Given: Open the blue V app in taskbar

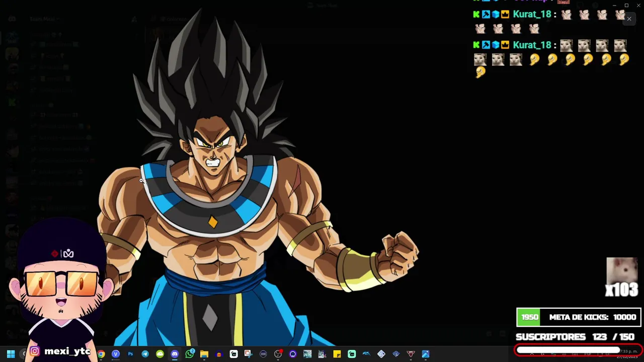Looking at the screenshot, I should click(x=116, y=354).
